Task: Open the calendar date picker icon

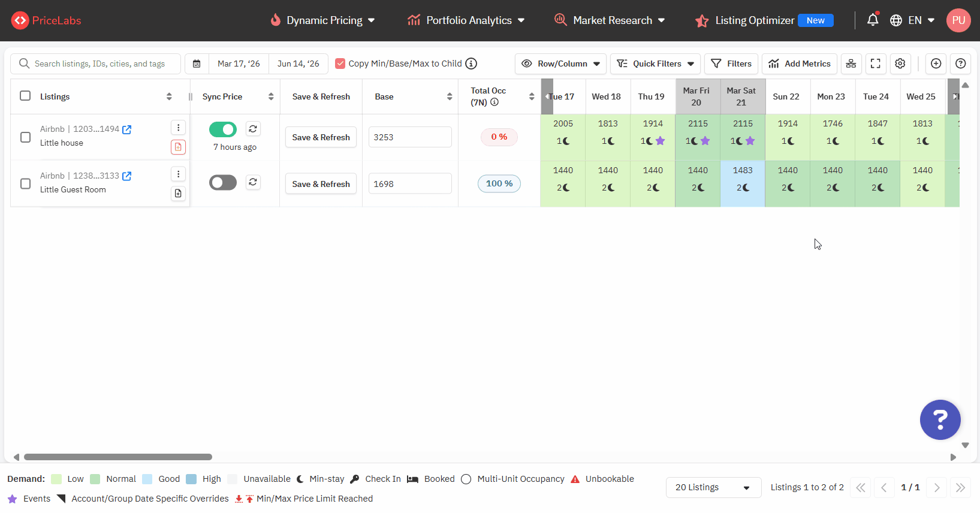Action: click(197, 64)
